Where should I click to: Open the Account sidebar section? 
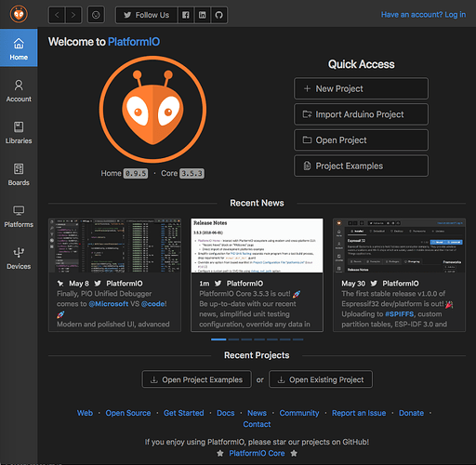(x=19, y=91)
